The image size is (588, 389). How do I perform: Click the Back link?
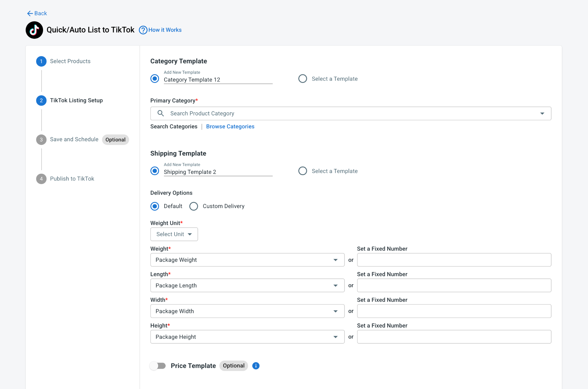(40, 13)
